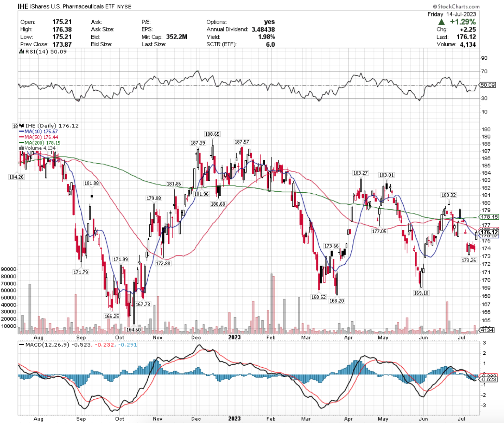Click the MACD(12,26,9) legend label

[47, 345]
